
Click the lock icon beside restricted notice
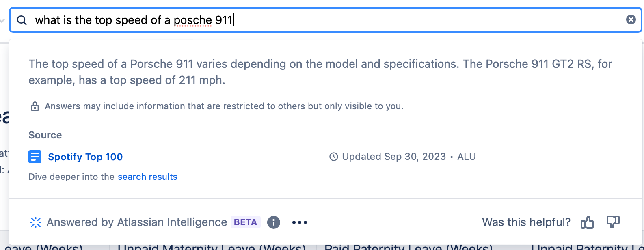point(35,106)
